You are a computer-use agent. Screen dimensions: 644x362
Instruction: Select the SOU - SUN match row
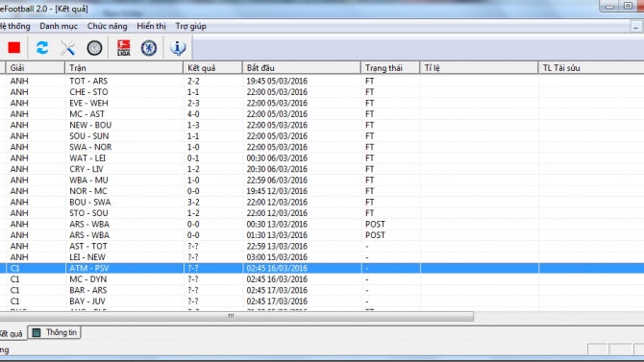(x=322, y=135)
